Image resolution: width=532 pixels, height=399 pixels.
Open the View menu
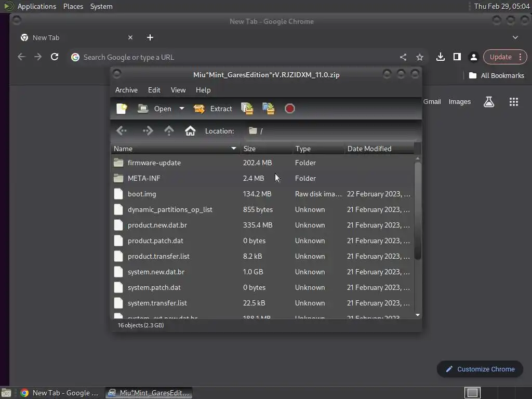(x=178, y=90)
